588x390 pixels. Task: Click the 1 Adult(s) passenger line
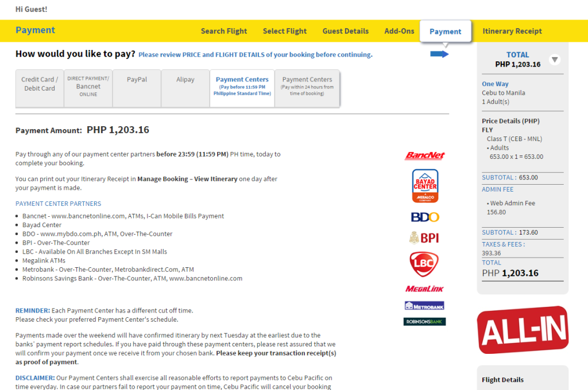(496, 102)
